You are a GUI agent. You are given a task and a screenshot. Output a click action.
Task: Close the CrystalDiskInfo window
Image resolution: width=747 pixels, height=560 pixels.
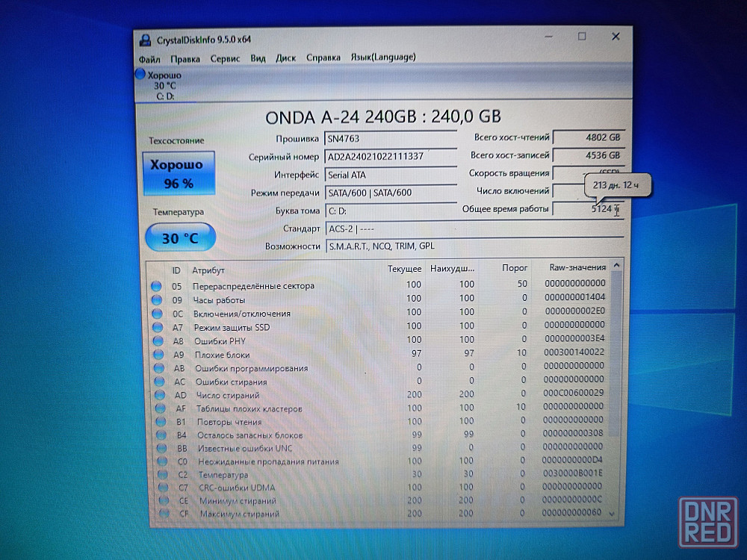pos(616,36)
